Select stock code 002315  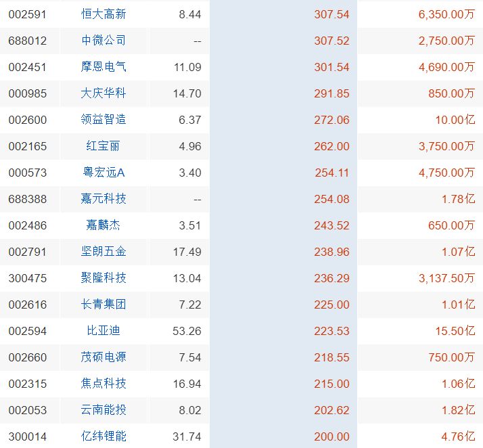tap(28, 384)
